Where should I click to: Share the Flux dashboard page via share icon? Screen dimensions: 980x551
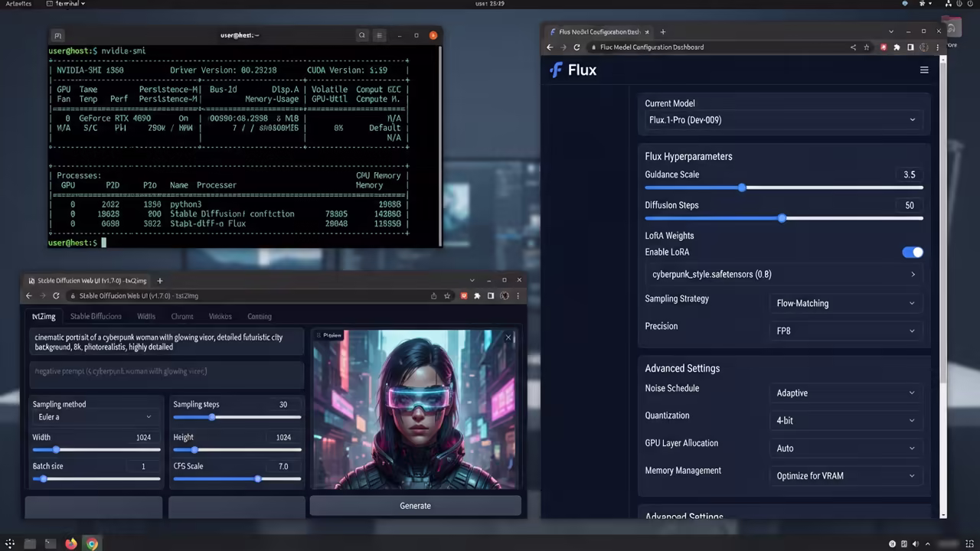[853, 47]
